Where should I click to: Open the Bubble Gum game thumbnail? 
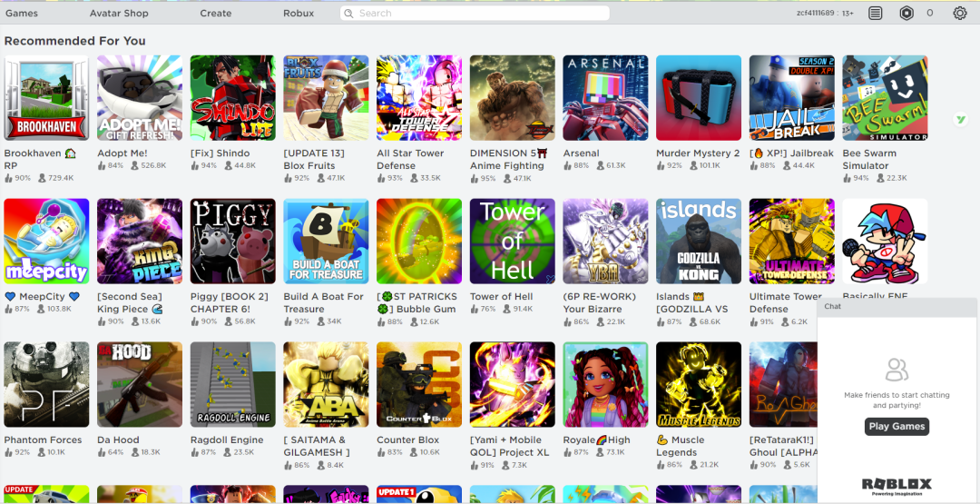pos(418,242)
